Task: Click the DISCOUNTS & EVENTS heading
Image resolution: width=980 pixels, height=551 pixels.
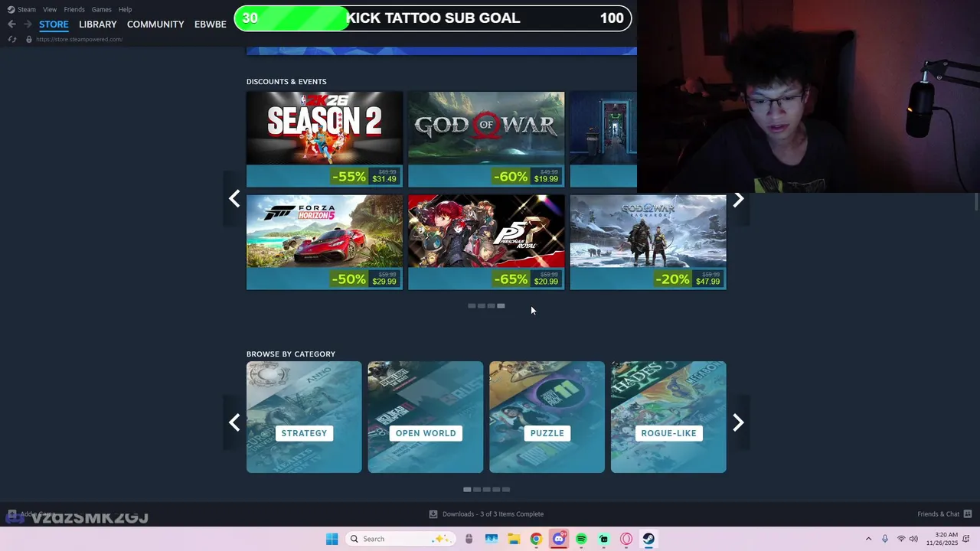Action: (x=286, y=81)
